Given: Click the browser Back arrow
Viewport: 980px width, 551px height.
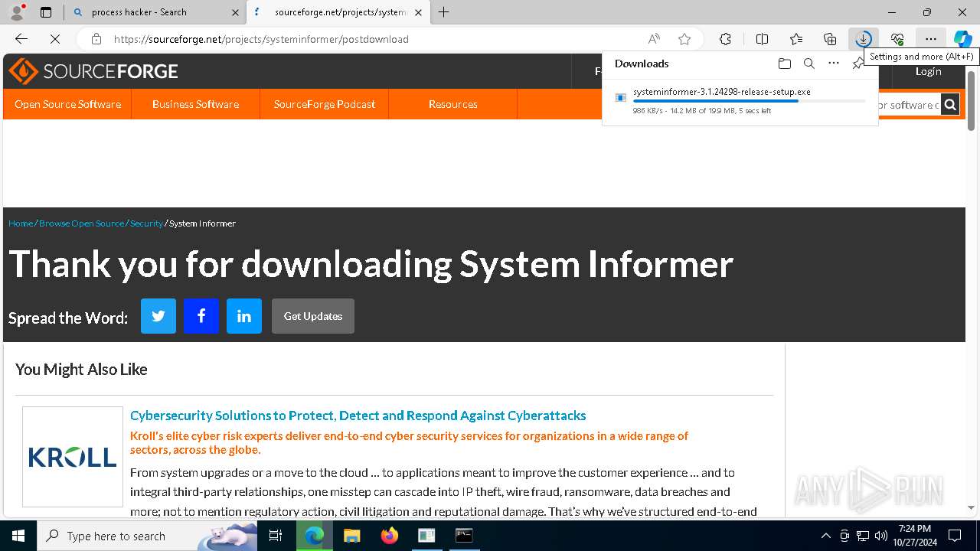Looking at the screenshot, I should [x=21, y=39].
